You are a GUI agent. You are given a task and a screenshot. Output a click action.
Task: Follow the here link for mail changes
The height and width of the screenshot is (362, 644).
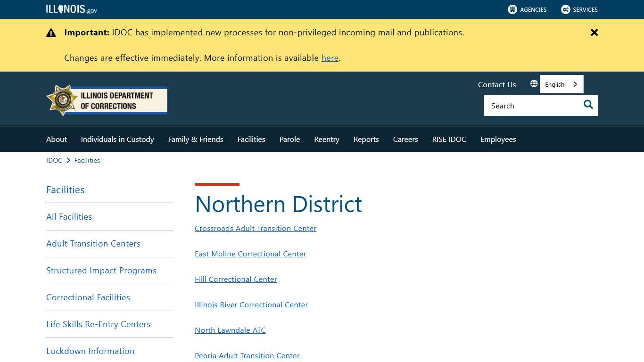(330, 58)
